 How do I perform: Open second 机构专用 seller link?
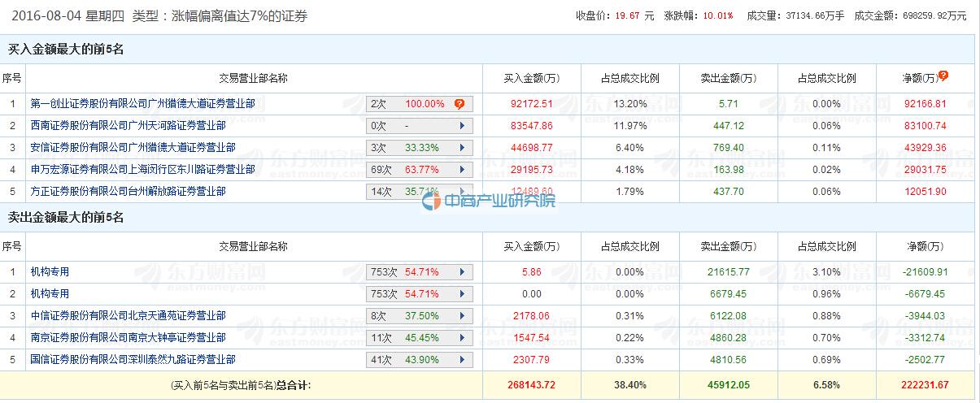coord(50,293)
